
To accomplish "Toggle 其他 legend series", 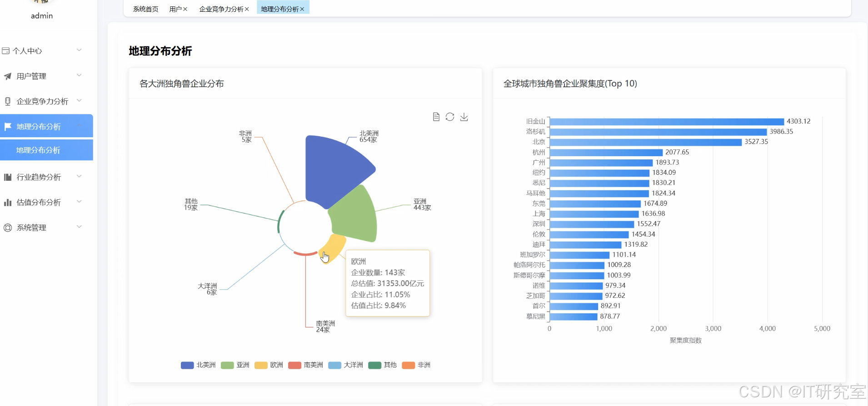I will click(x=382, y=365).
